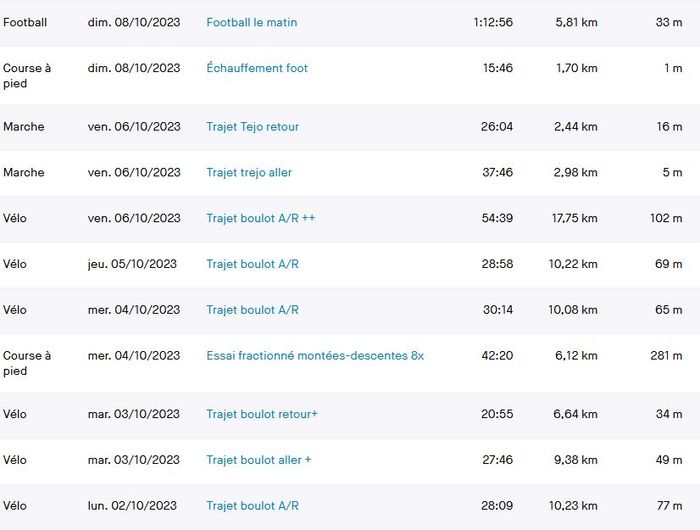Image resolution: width=700 pixels, height=530 pixels.
Task: Select the 5,81 km distance cell
Action: (x=576, y=22)
